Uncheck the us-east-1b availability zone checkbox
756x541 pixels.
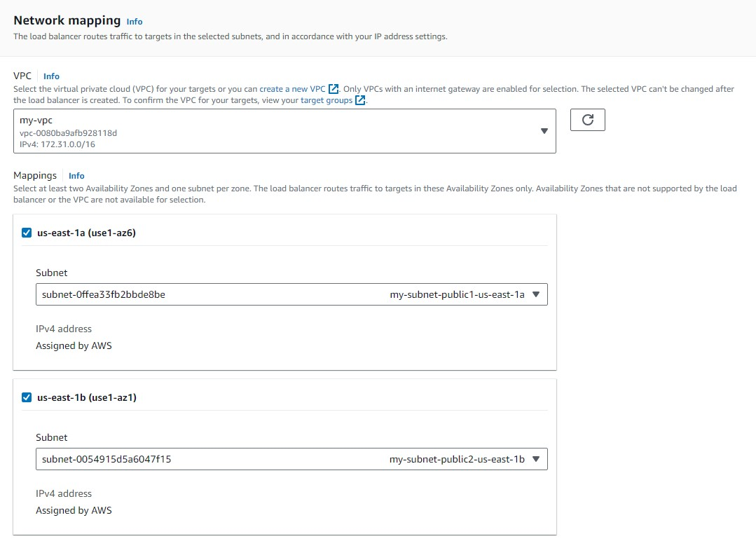(27, 397)
